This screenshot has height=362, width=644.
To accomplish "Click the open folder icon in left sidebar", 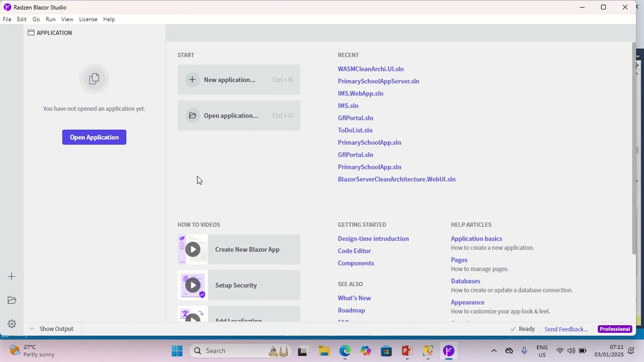I will click(x=12, y=300).
